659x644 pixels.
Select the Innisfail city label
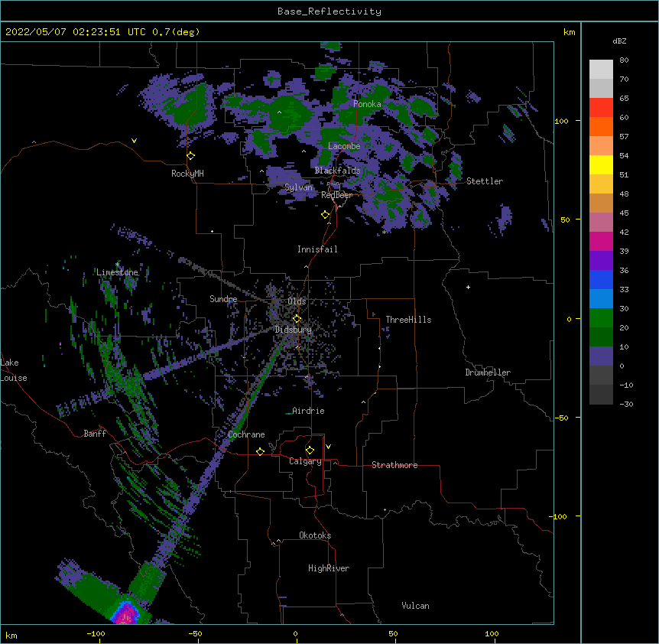click(317, 249)
